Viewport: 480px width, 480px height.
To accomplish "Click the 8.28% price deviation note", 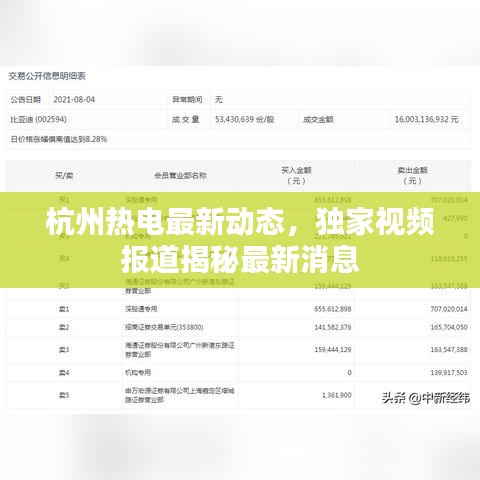I will point(59,139).
